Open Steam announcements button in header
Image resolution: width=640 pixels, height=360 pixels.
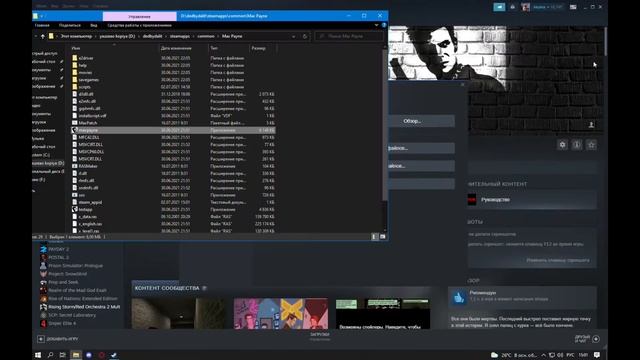pyautogui.click(x=499, y=7)
